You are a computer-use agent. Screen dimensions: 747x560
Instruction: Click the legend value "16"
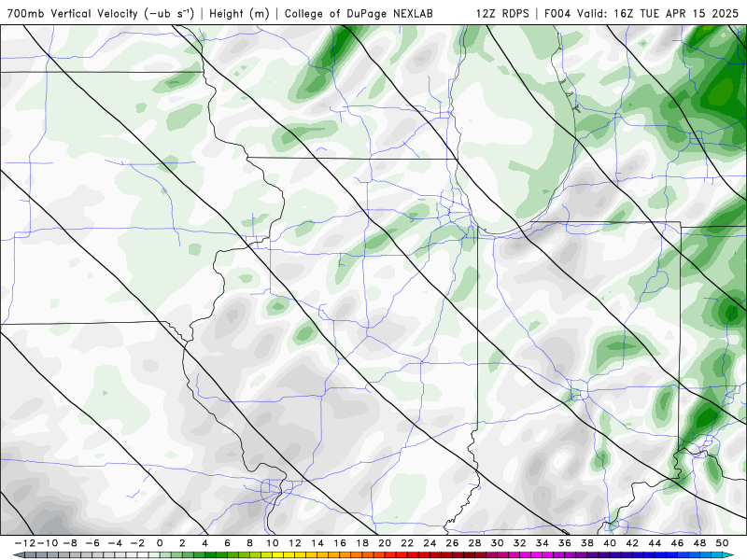click(340, 543)
